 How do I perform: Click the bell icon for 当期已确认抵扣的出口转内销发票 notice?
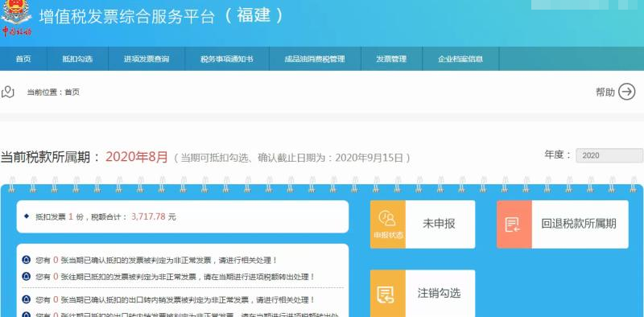[x=27, y=300]
